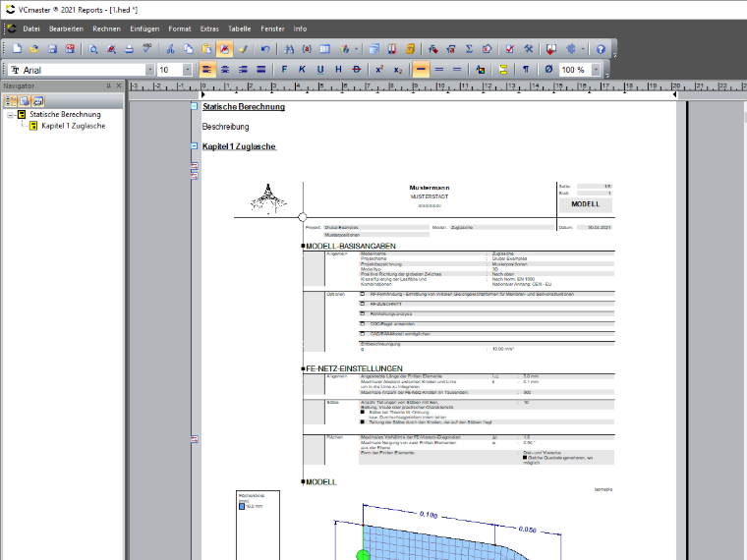This screenshot has height=560, width=747.
Task: Open search with the binoculars icon
Action: click(289, 48)
